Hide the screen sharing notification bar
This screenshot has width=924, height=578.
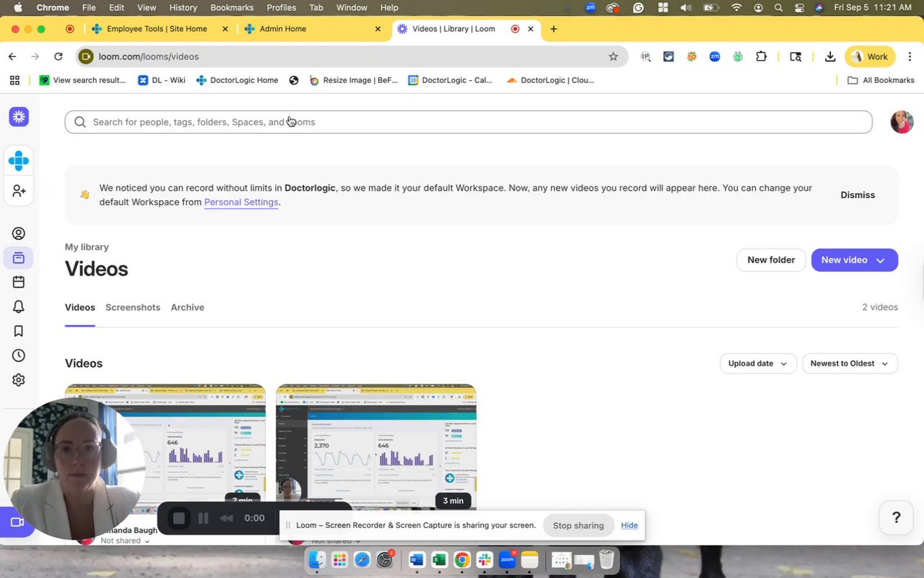point(629,525)
